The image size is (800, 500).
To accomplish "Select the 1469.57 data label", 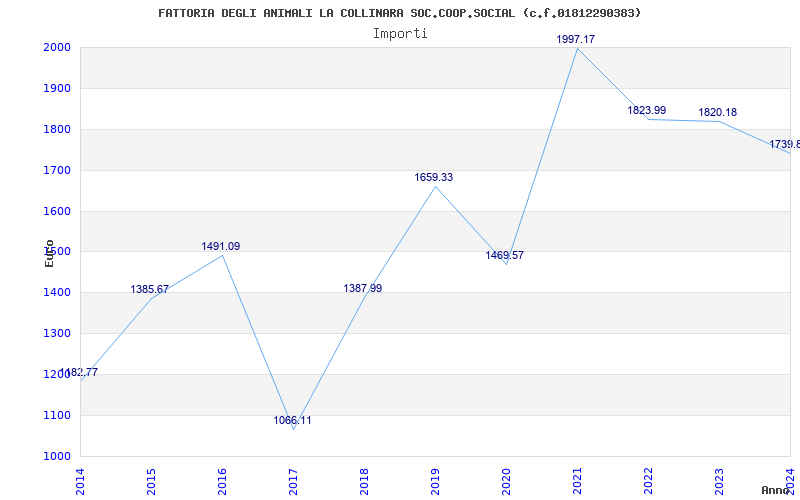I will click(x=505, y=256).
